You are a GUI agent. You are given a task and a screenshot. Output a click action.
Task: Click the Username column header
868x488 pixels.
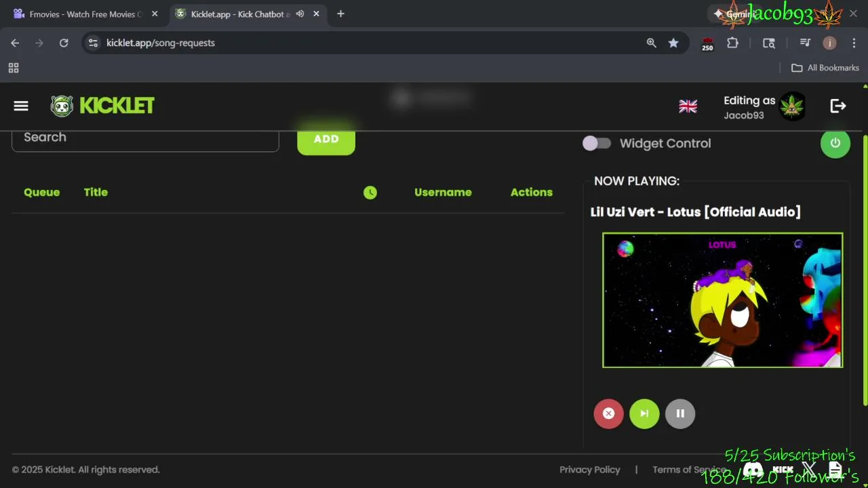[x=443, y=192]
